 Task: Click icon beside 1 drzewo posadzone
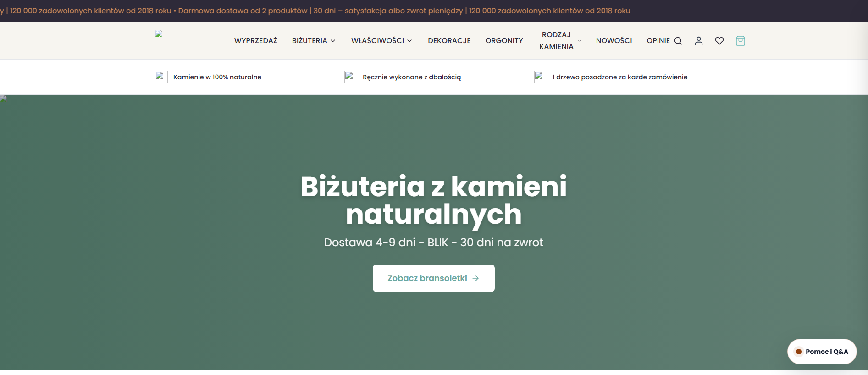(x=540, y=77)
